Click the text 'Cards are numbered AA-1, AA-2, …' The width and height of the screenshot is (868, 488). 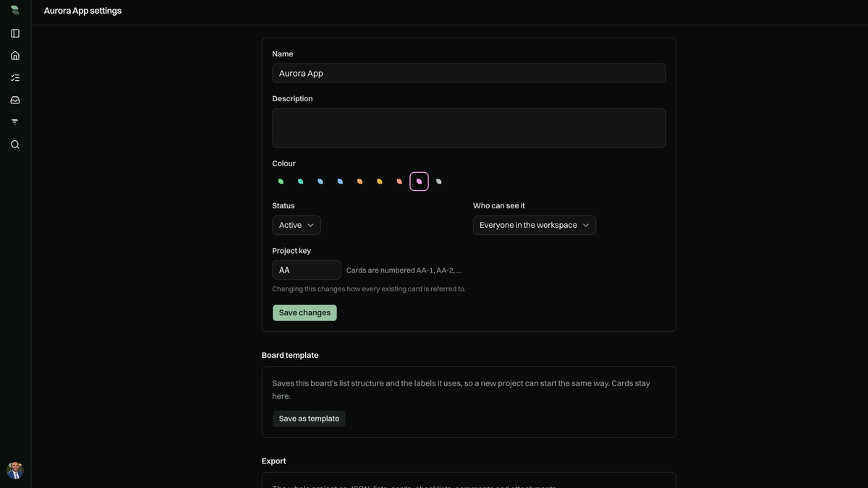tap(404, 270)
